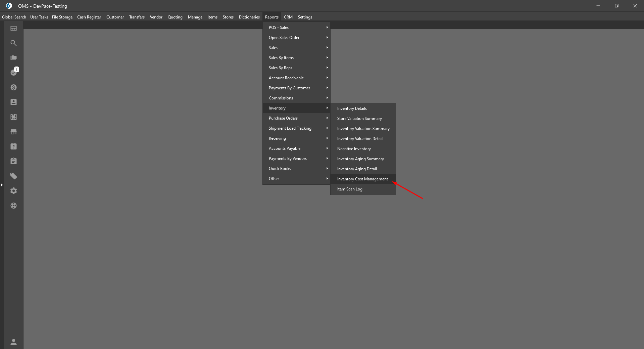The height and width of the screenshot is (349, 644).
Task: Open the Quoting menu bar item
Action: click(x=175, y=17)
